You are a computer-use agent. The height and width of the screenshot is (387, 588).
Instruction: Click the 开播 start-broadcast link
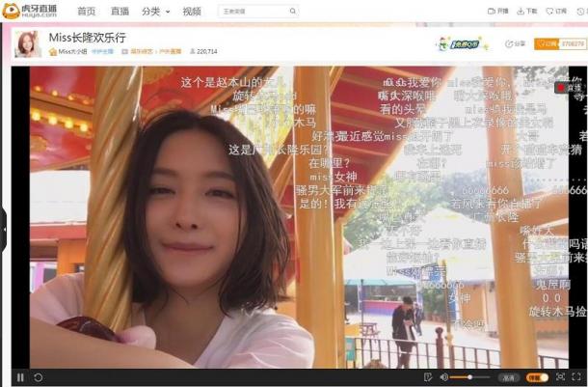(498, 12)
